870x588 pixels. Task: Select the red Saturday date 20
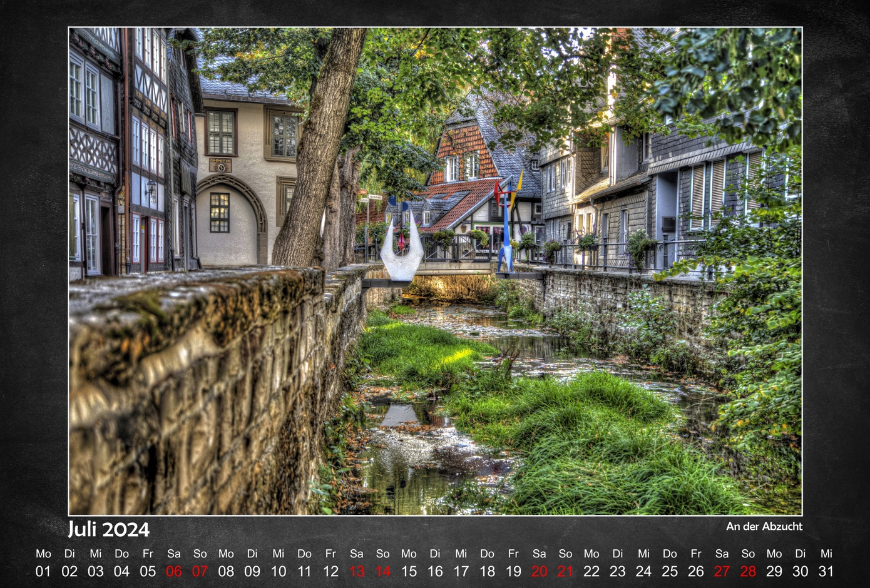click(539, 571)
